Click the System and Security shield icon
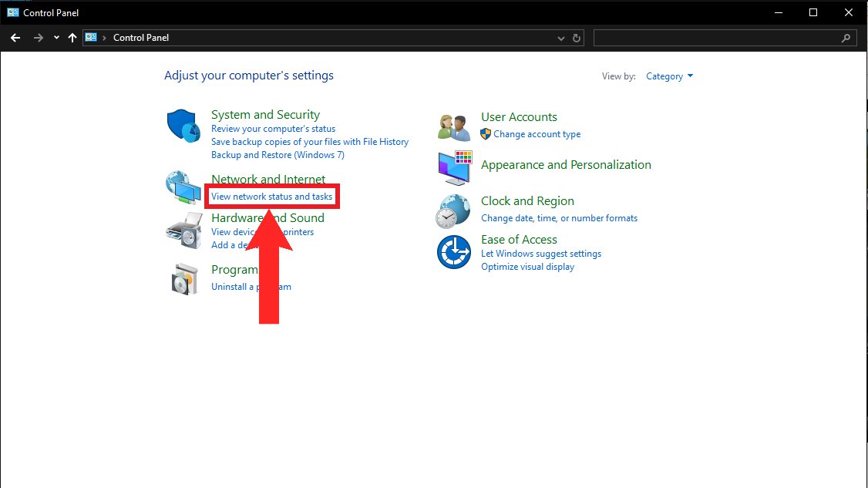Screen dimensions: 868x488 (x=183, y=126)
